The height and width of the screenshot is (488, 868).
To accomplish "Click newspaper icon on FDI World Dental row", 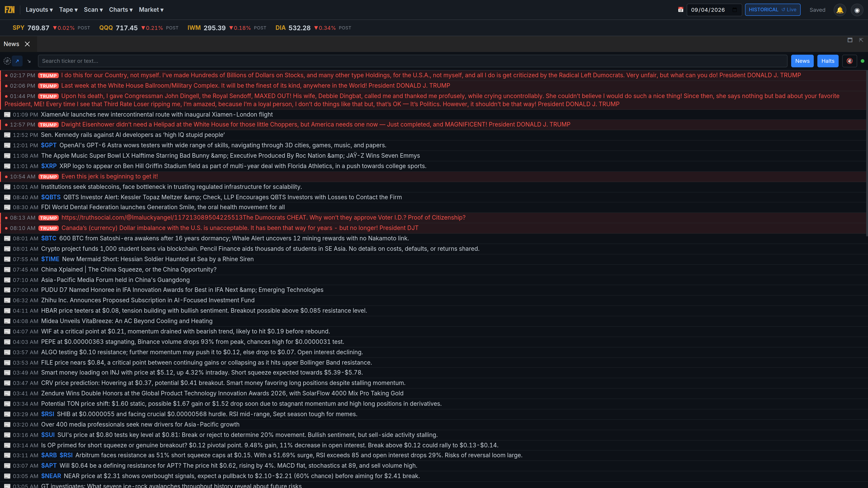I will click(x=7, y=207).
